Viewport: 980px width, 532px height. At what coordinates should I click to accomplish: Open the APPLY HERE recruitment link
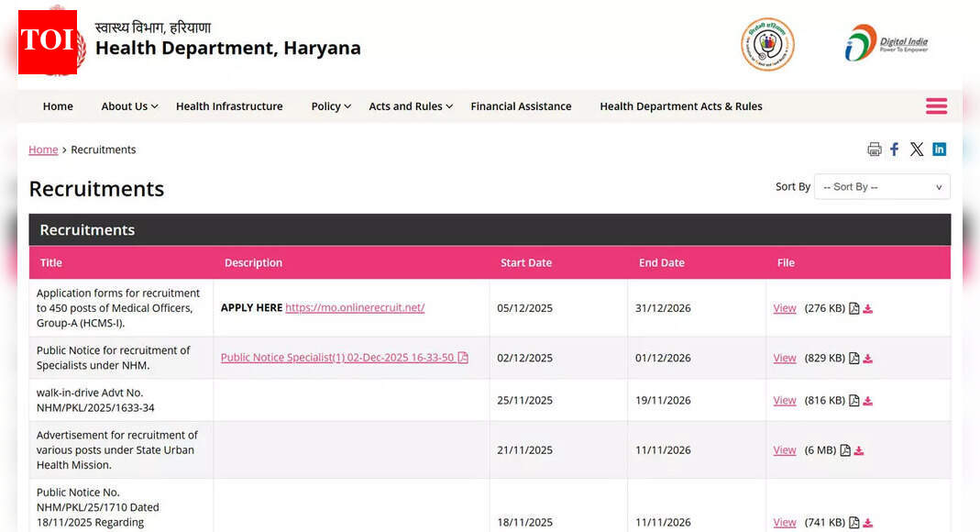pyautogui.click(x=355, y=307)
